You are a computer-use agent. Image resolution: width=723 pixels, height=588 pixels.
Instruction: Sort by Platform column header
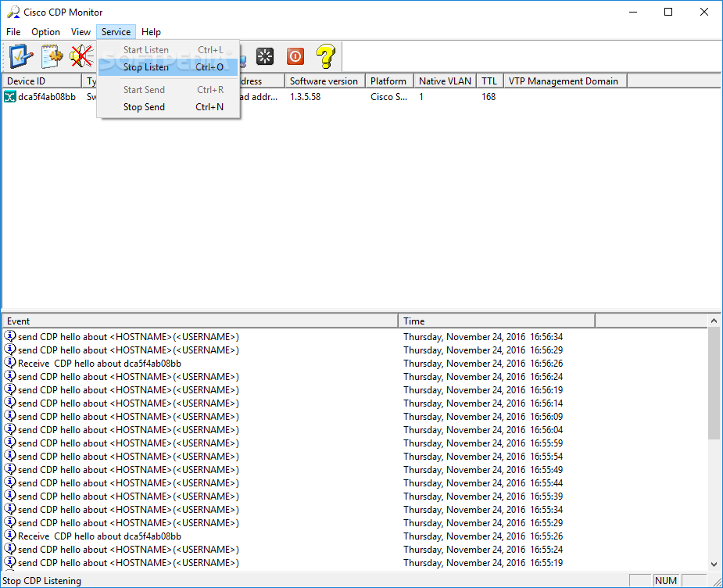[x=389, y=81]
